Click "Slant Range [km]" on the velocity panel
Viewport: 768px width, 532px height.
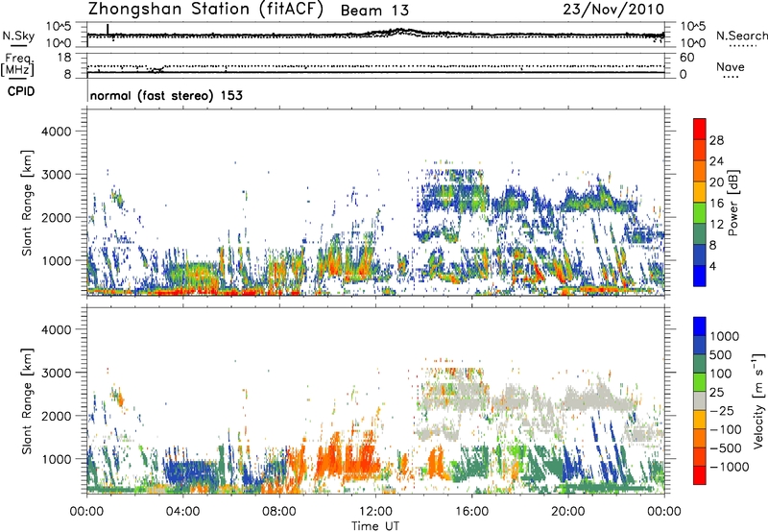tap(27, 401)
